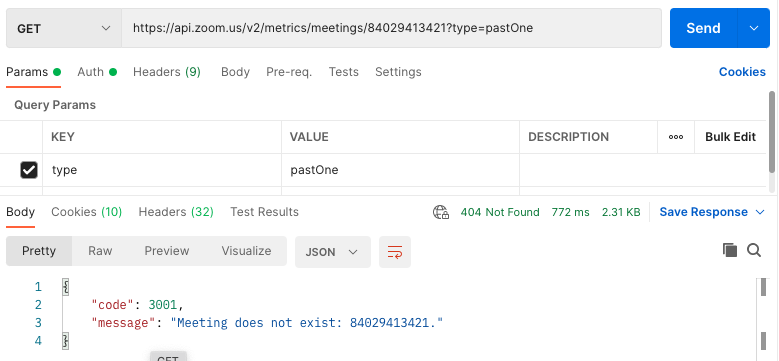Open the Settings tab
Screen dimensions: 779x361
(398, 72)
